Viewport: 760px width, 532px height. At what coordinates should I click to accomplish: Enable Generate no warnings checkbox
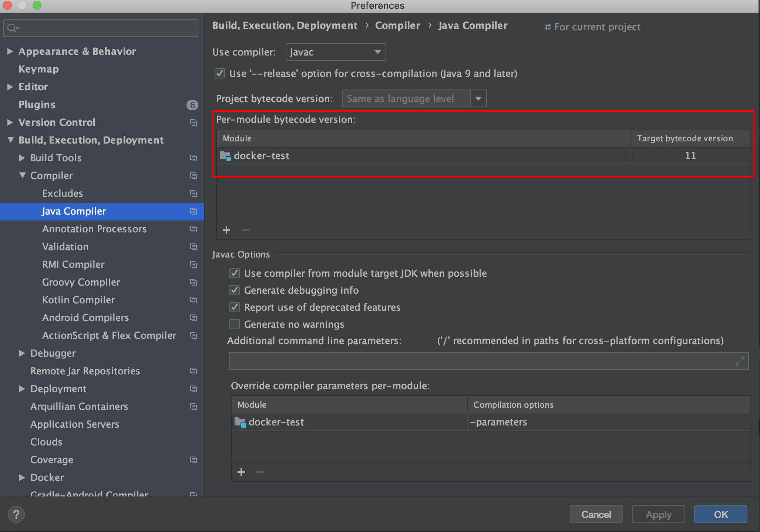235,324
